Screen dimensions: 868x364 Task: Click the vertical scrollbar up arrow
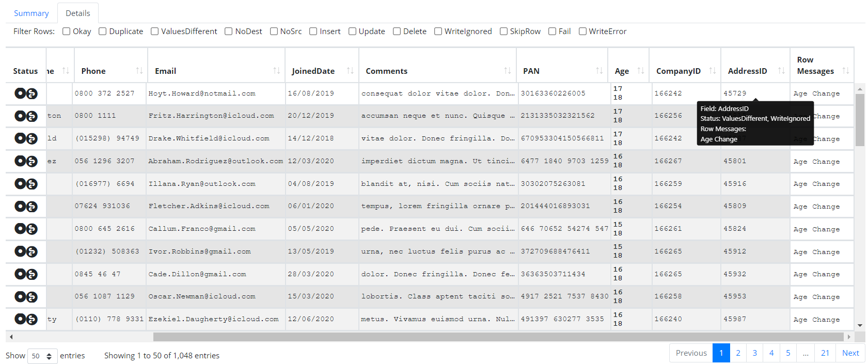(x=860, y=89)
